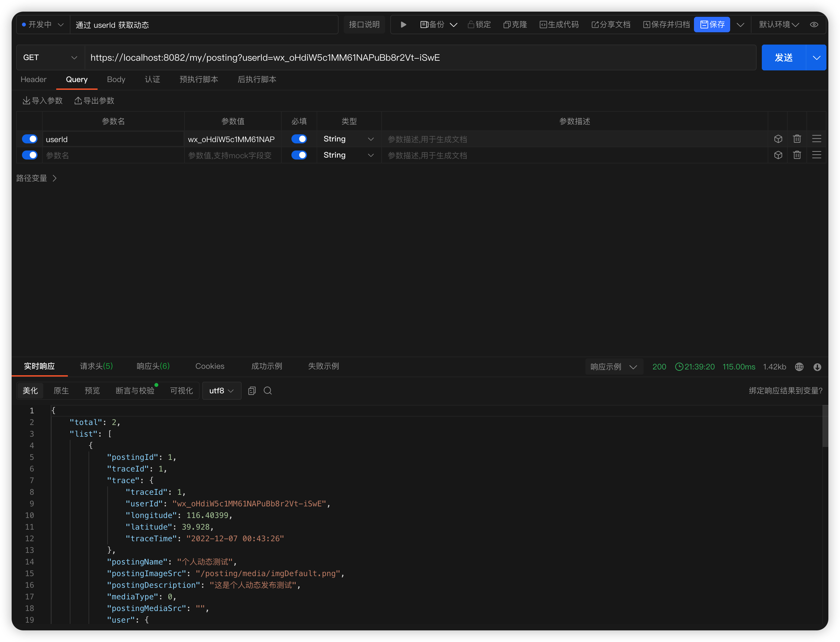Image resolution: width=840 pixels, height=642 pixels.
Task: Toggle the required switch for userId
Action: (299, 139)
